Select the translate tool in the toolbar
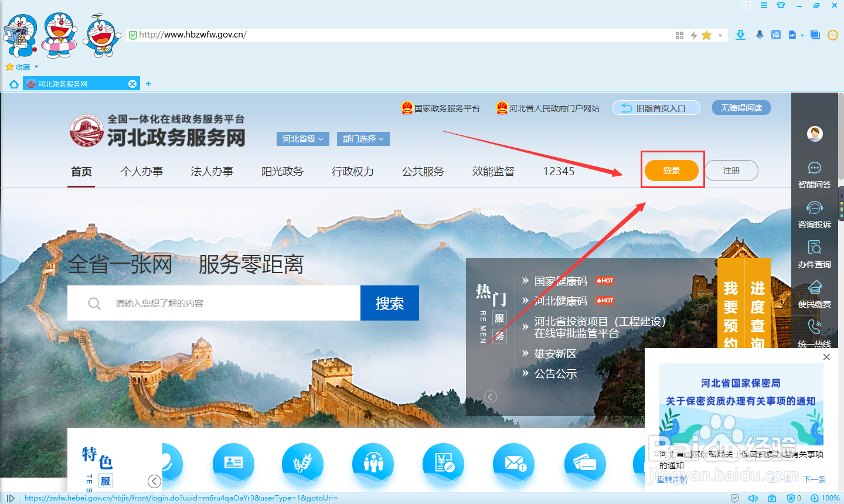Viewport: 844px width, 504px height. [775, 35]
